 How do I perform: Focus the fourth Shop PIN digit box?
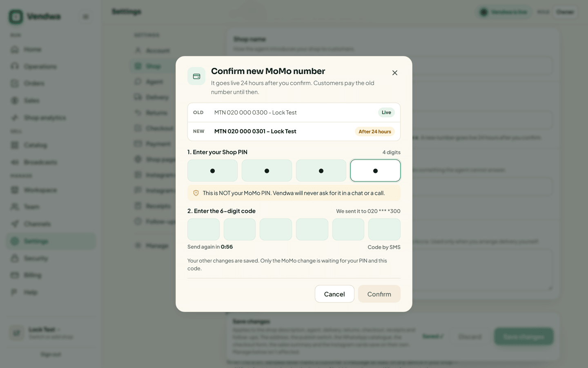point(375,171)
